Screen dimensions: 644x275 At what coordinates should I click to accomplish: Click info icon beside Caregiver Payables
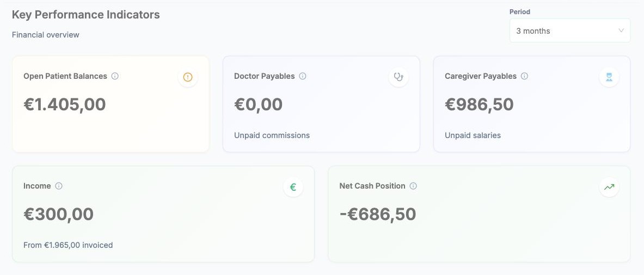tap(524, 76)
